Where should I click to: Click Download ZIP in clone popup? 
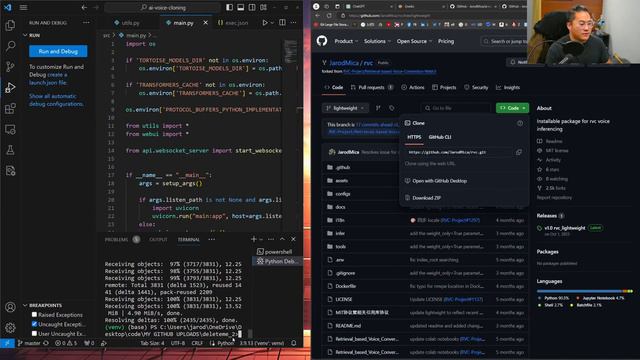tap(426, 198)
